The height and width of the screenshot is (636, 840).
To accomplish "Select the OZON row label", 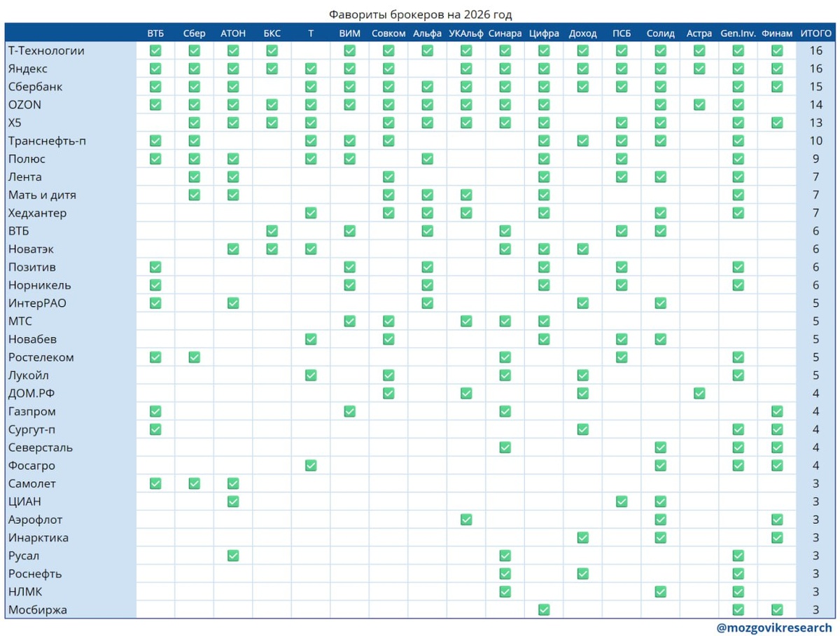I will tap(25, 105).
